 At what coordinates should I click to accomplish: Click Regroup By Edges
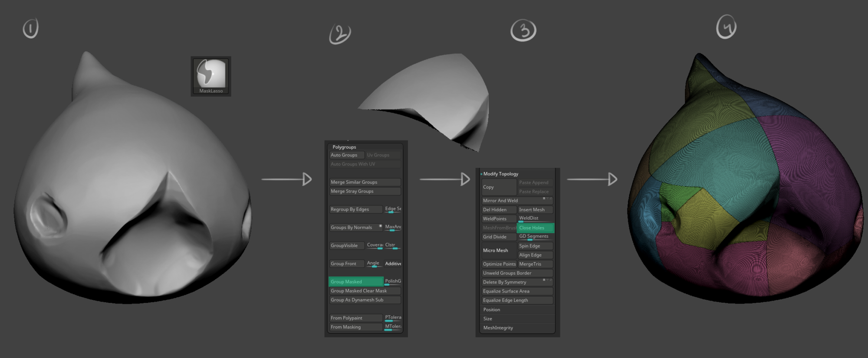(x=355, y=209)
